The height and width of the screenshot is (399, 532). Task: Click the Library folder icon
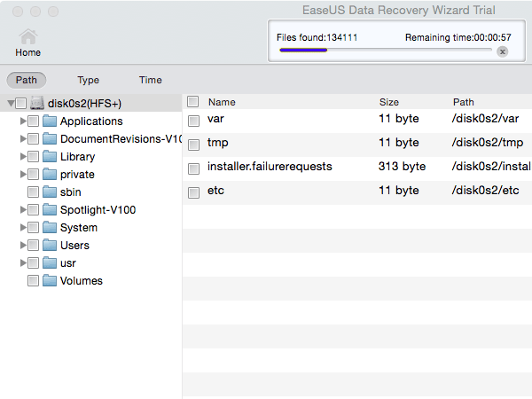pos(50,156)
